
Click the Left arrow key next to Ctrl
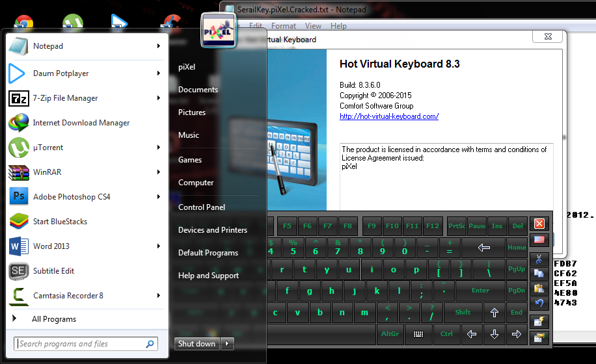click(x=471, y=334)
